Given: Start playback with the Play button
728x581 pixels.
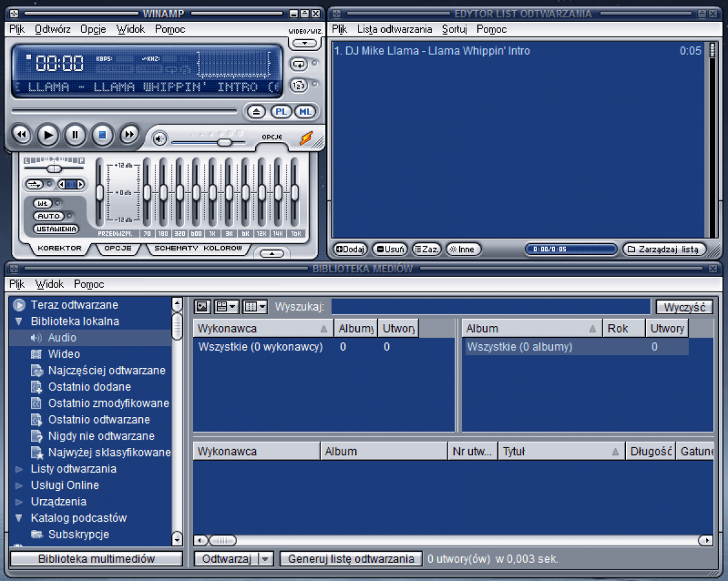Looking at the screenshot, I should pos(48,135).
